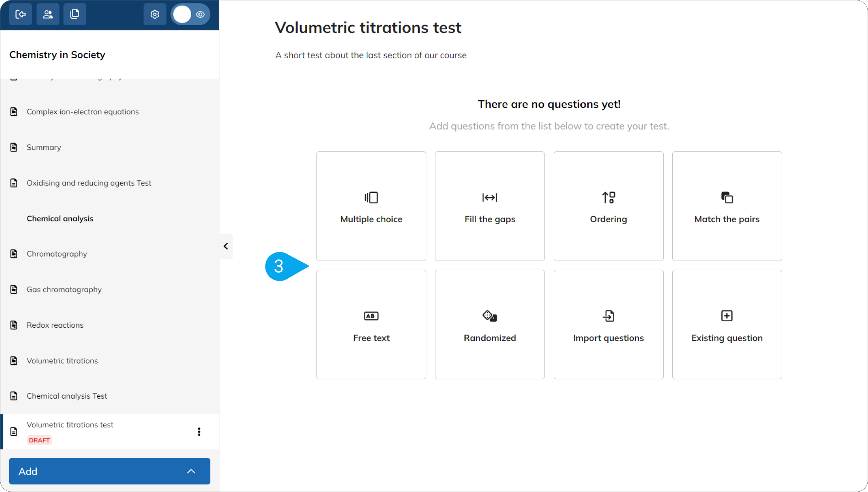The height and width of the screenshot is (492, 868).
Task: Pick the Match the pairs question type
Action: point(727,206)
